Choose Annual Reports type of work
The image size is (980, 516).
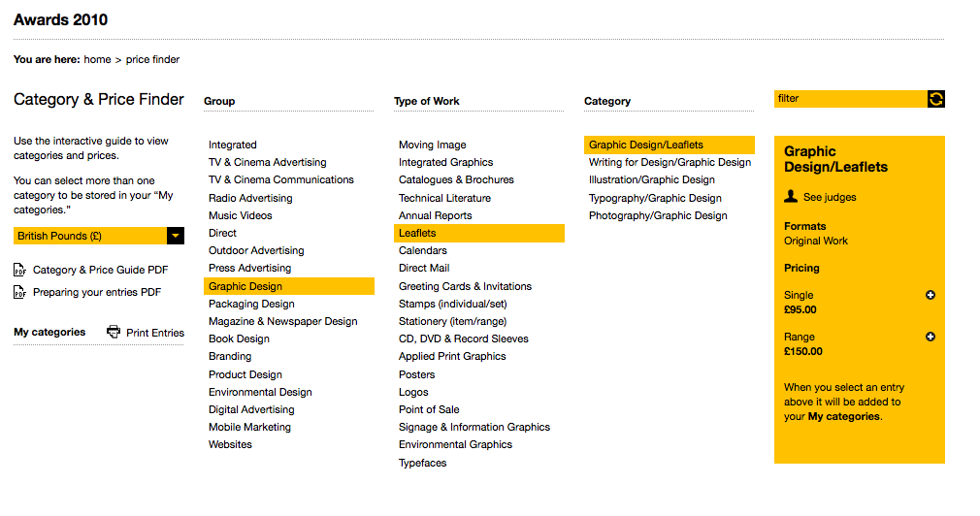(435, 215)
